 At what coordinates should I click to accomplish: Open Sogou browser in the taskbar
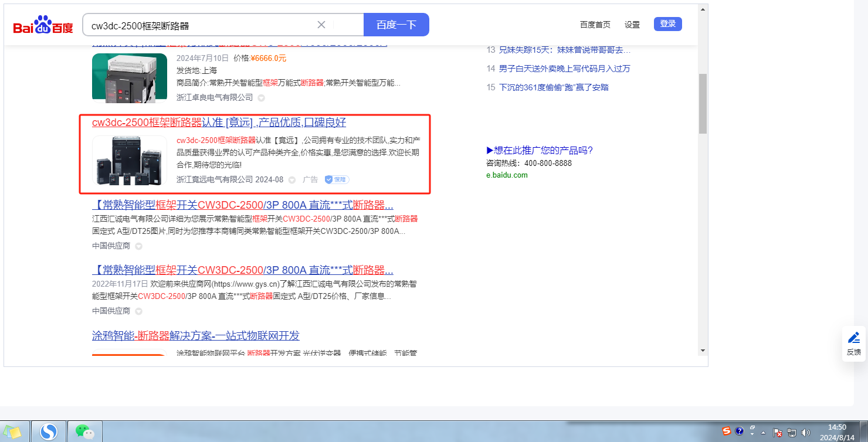pyautogui.click(x=48, y=432)
